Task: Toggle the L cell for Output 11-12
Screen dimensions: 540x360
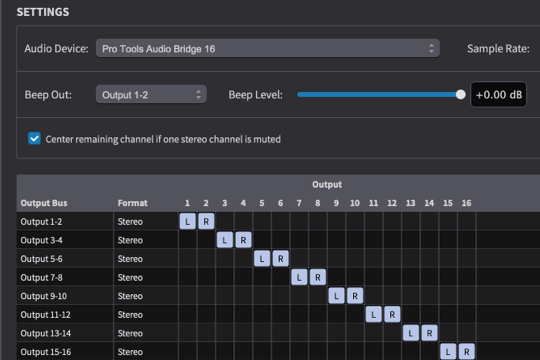Action: point(373,314)
